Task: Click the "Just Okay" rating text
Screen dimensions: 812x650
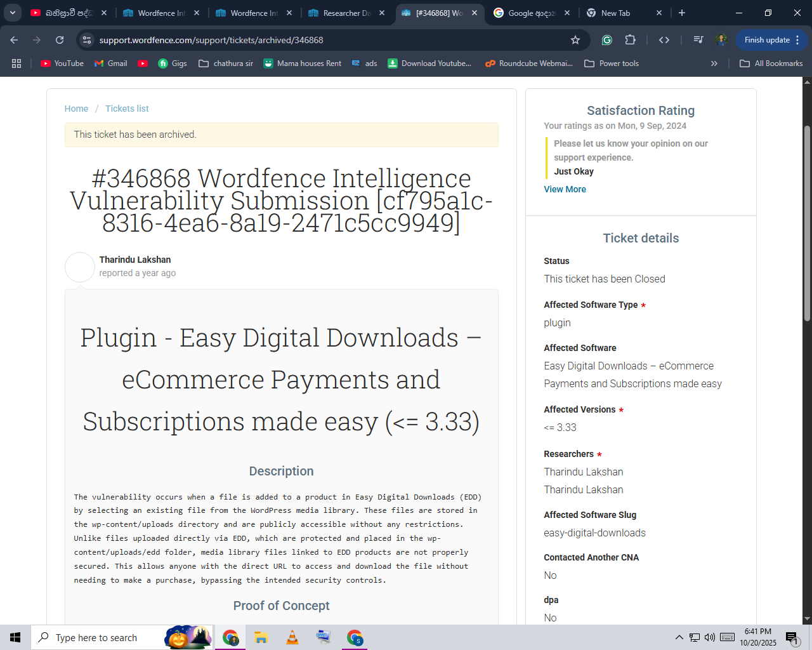Action: click(x=573, y=171)
